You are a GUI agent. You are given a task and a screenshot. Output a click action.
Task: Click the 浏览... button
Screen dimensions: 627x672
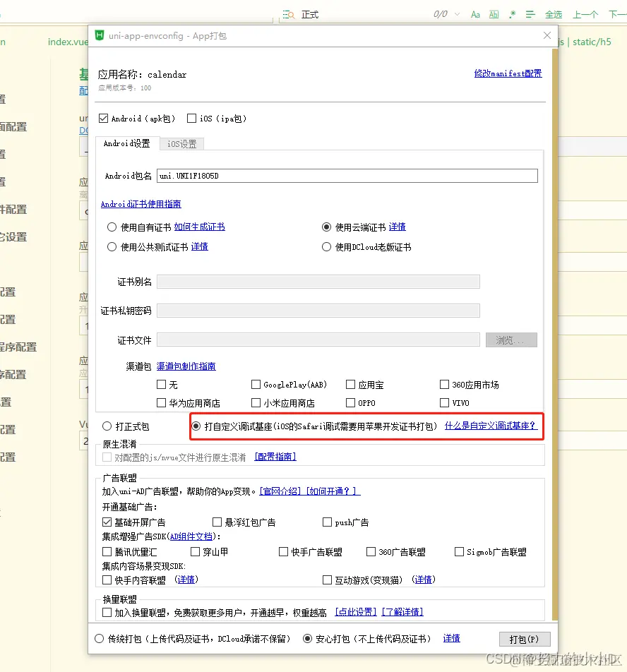tap(511, 340)
